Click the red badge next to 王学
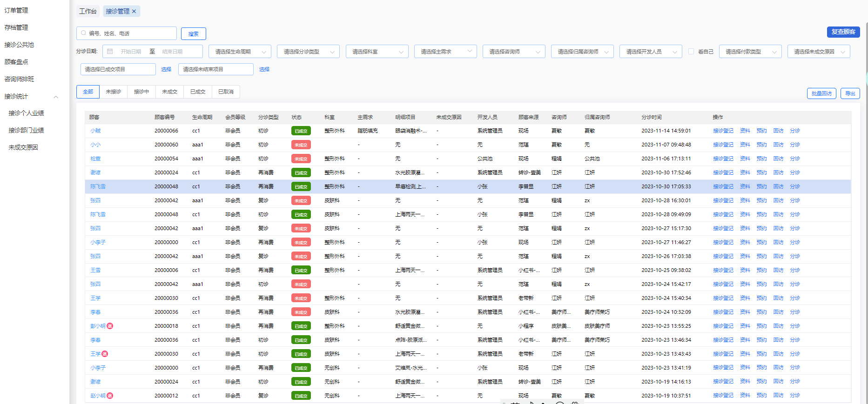Image resolution: width=868 pixels, height=404 pixels. pos(105,354)
